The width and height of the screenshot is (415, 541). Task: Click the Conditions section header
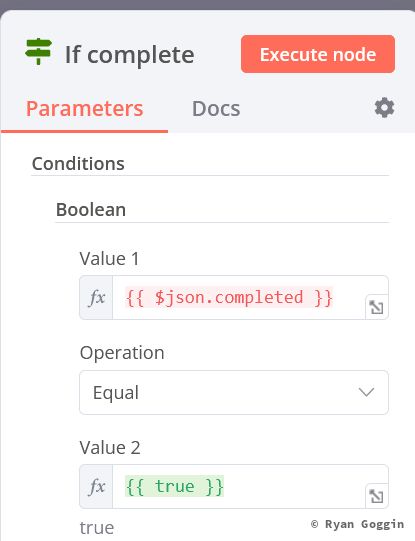(78, 164)
